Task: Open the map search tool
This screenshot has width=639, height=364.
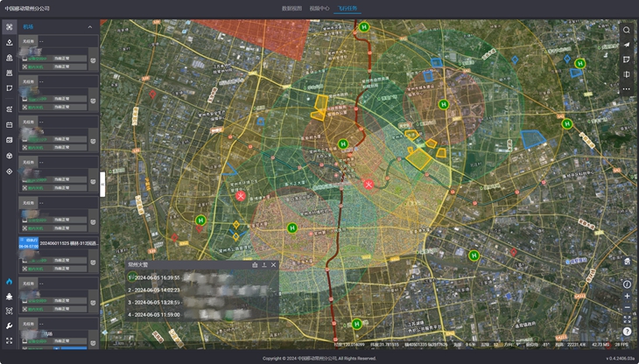Action: [627, 30]
